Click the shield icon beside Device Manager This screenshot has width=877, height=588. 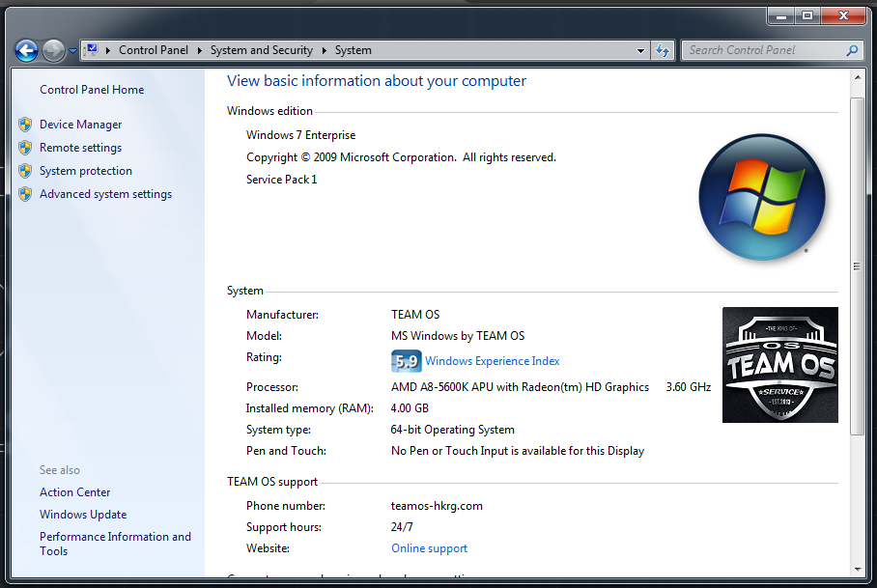25,125
